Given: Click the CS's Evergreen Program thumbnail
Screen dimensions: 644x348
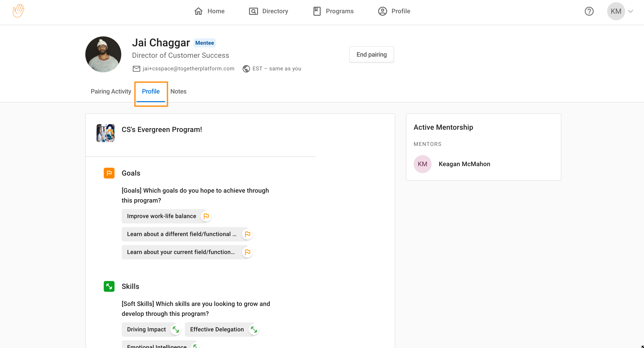Looking at the screenshot, I should (106, 133).
